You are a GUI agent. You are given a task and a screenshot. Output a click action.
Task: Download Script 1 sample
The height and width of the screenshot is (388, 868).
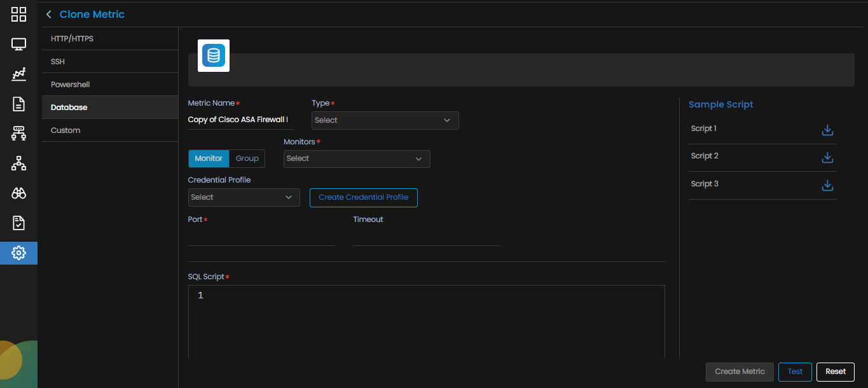pos(827,130)
